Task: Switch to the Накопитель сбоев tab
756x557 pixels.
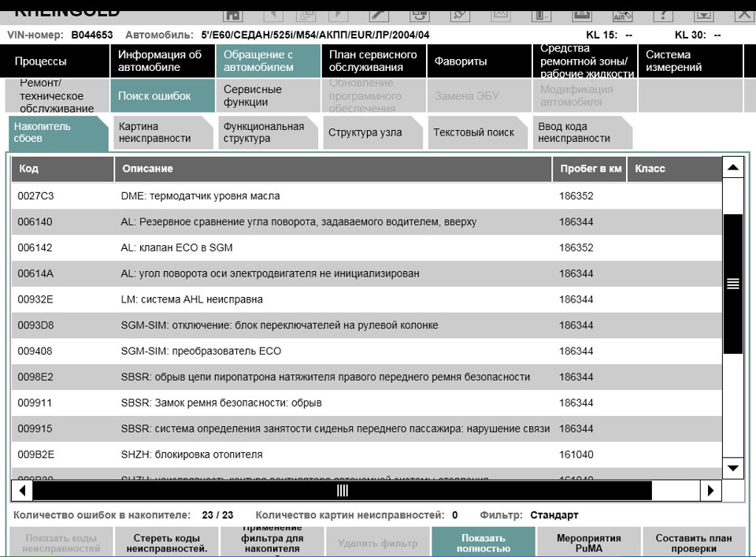Action: click(57, 132)
